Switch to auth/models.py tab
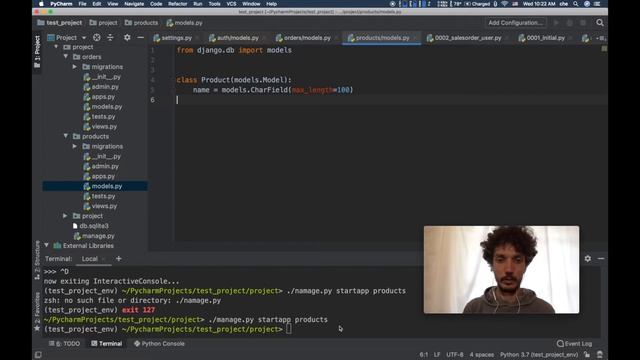 click(x=238, y=38)
